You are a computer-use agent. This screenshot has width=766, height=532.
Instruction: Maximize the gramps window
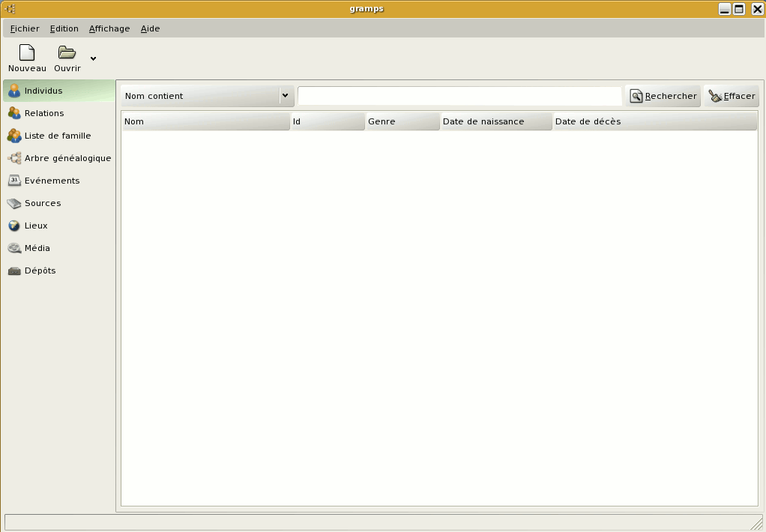739,9
